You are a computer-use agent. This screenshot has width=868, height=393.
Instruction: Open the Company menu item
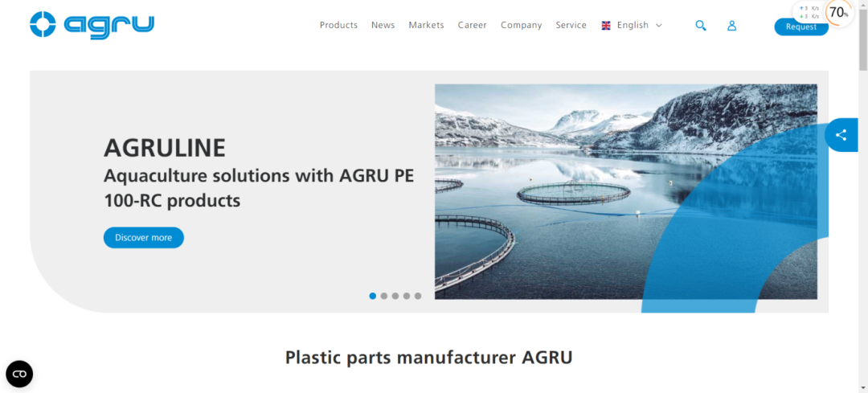coord(522,26)
